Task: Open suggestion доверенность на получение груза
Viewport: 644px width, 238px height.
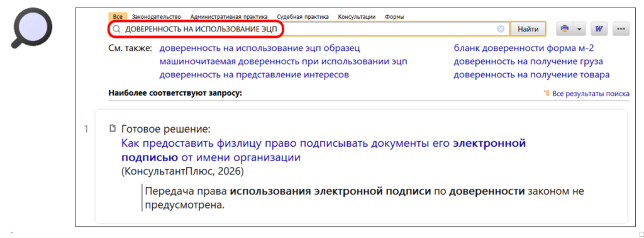Action: (528, 62)
